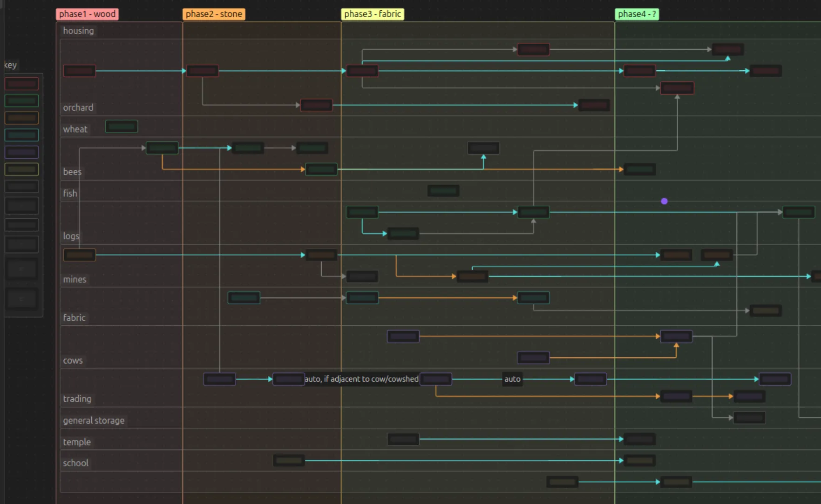This screenshot has width=821, height=504.
Task: Select the school row label
Action: (x=75, y=463)
